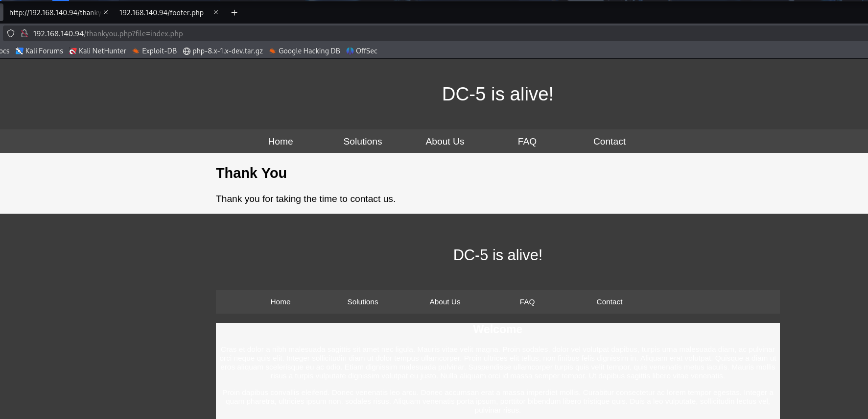Viewport: 868px width, 419px height.
Task: Close the footer.php tab
Action: (216, 13)
